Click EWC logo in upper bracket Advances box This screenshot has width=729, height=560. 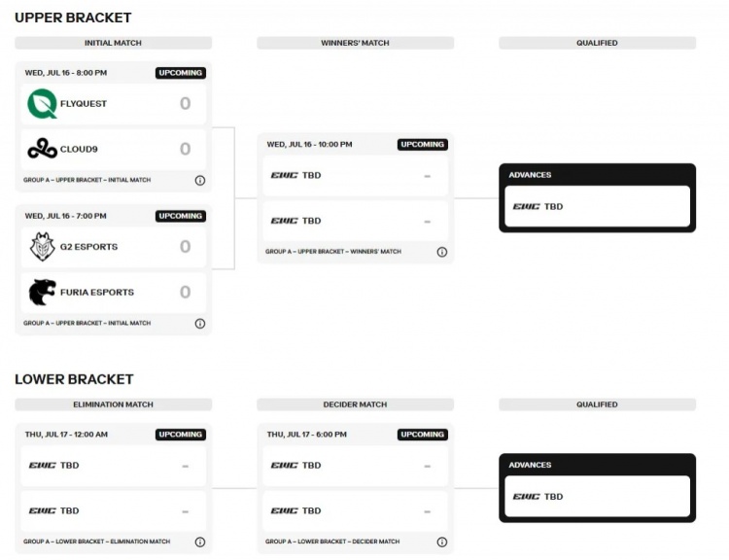point(526,206)
